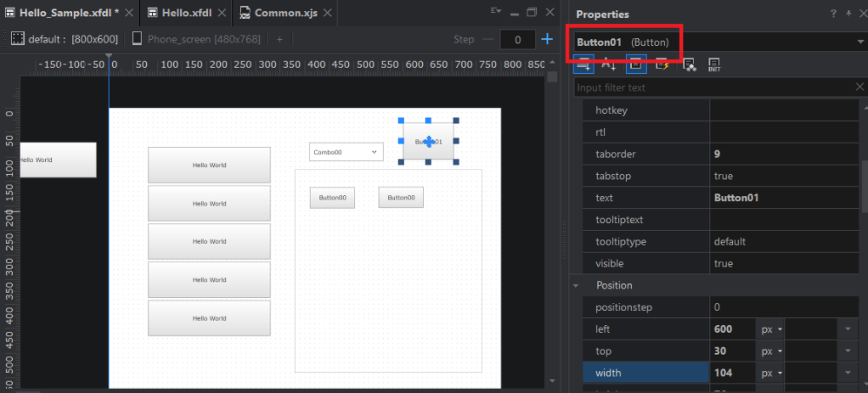The width and height of the screenshot is (868, 393).
Task: Open Properties panel help
Action: [834, 14]
